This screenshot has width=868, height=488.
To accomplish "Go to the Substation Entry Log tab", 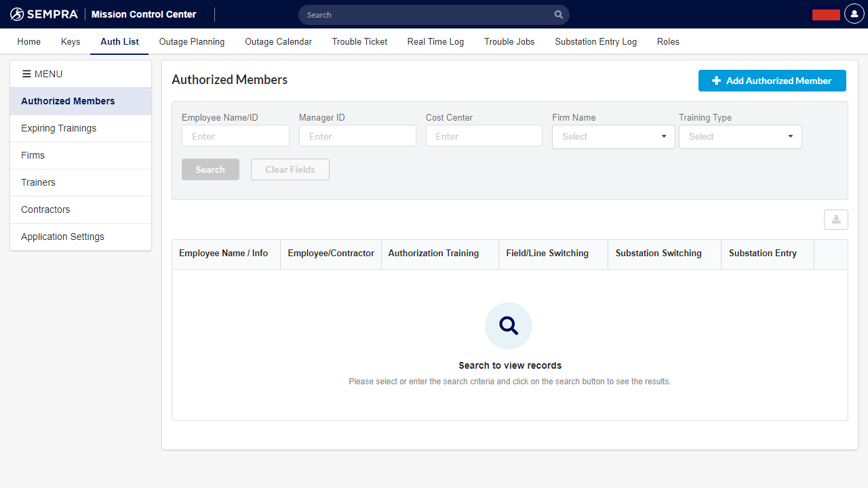I will tap(595, 41).
